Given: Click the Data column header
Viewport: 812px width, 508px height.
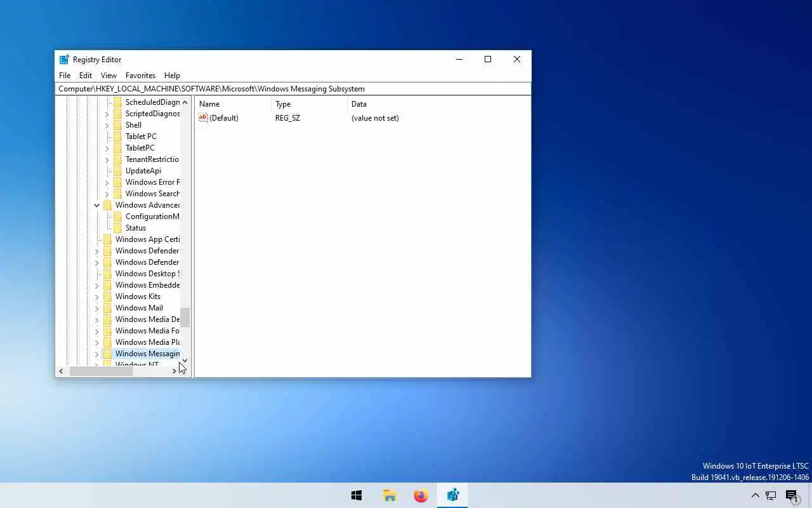Looking at the screenshot, I should (x=438, y=104).
